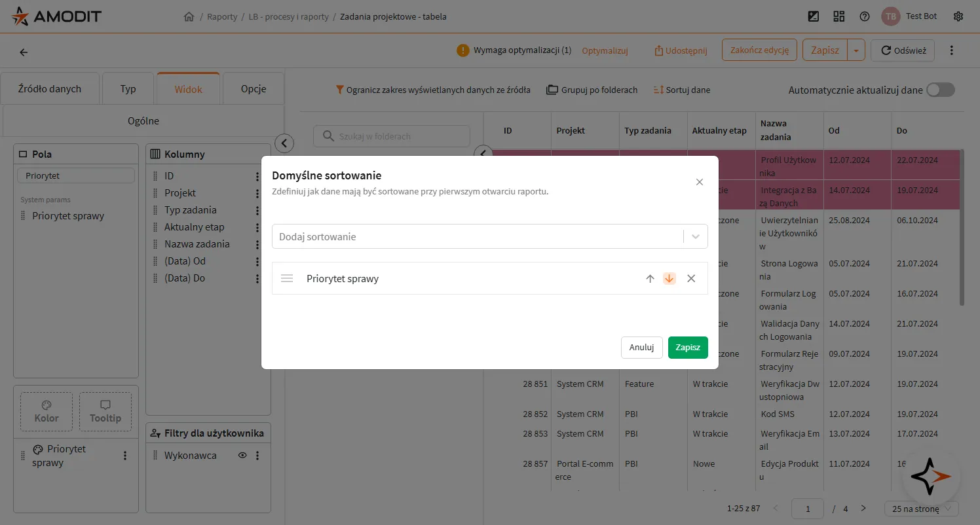Viewport: 980px width, 525px height.
Task: Click the Optymalizuj link
Action: pyautogui.click(x=605, y=50)
